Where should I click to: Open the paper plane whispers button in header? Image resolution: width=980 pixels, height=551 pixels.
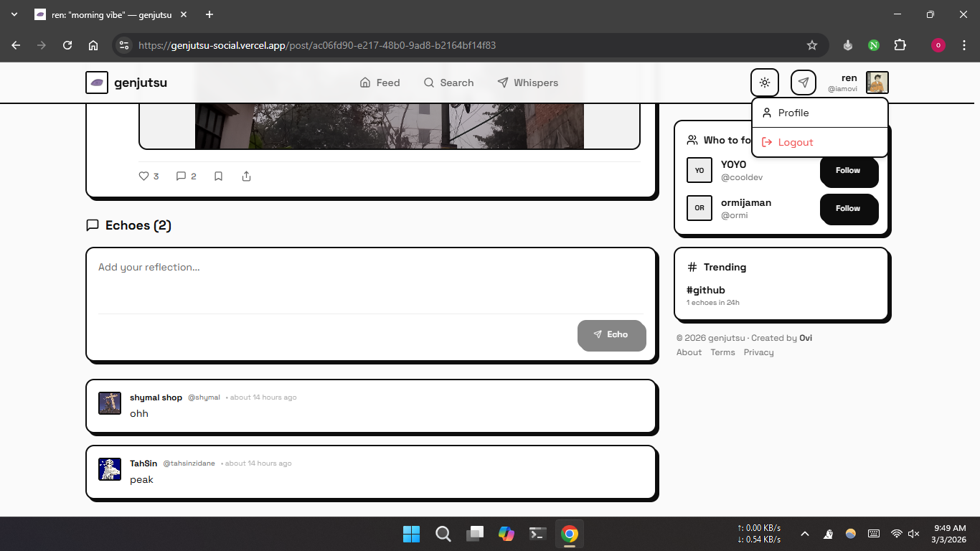pyautogui.click(x=804, y=83)
